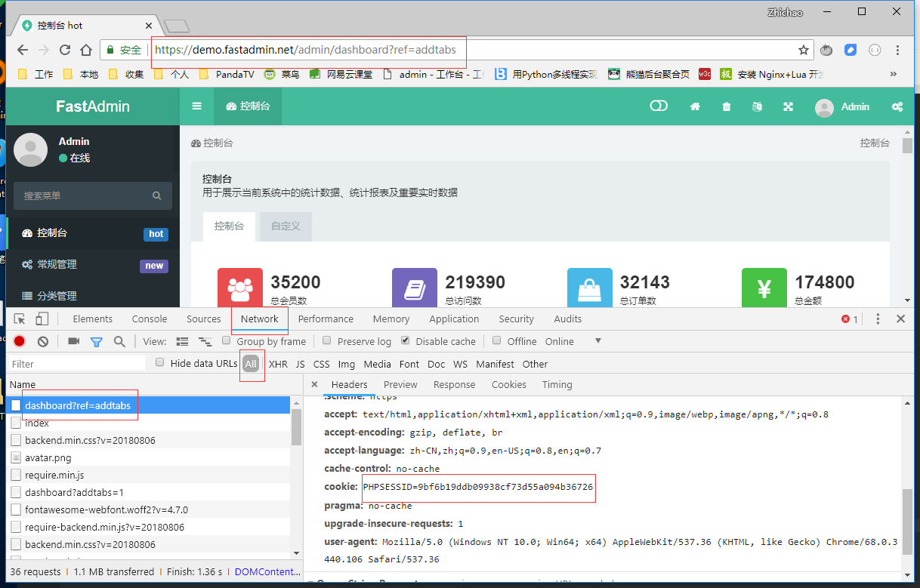Image resolution: width=920 pixels, height=588 pixels.
Task: Enter fullscreen with the expand arrows icon
Action: pyautogui.click(x=788, y=106)
